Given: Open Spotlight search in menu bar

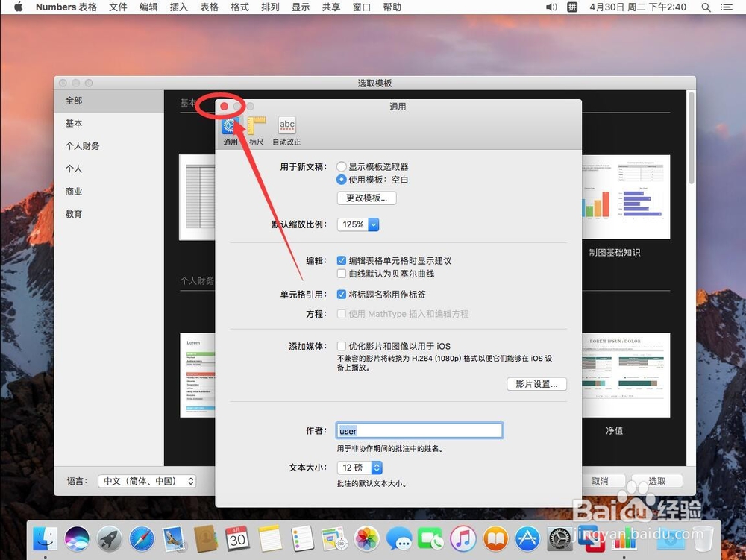Looking at the screenshot, I should coord(706,7).
